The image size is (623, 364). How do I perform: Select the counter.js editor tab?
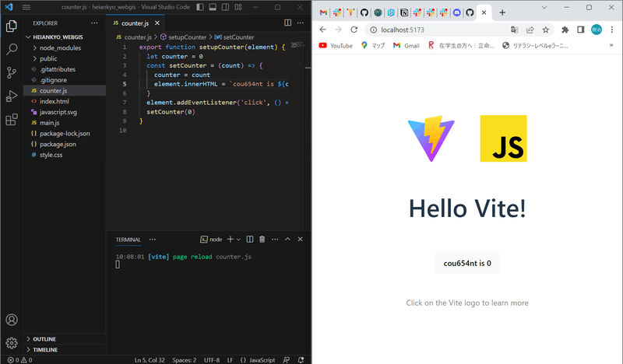(x=135, y=23)
